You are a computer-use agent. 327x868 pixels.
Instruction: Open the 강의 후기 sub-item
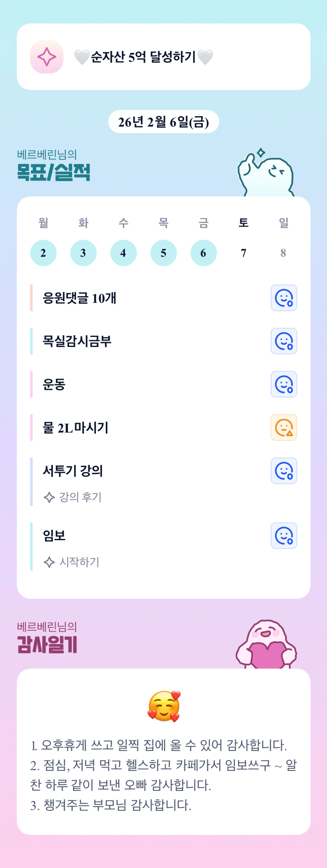[x=80, y=497]
